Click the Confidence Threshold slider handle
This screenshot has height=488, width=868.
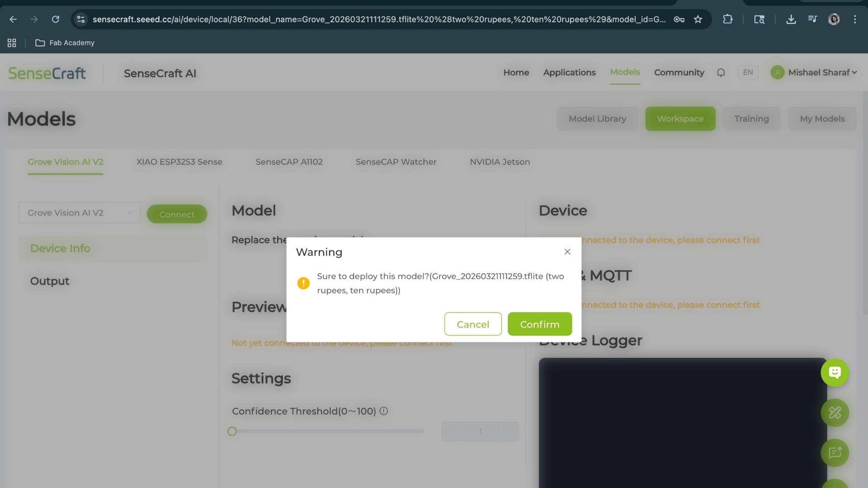(232, 432)
